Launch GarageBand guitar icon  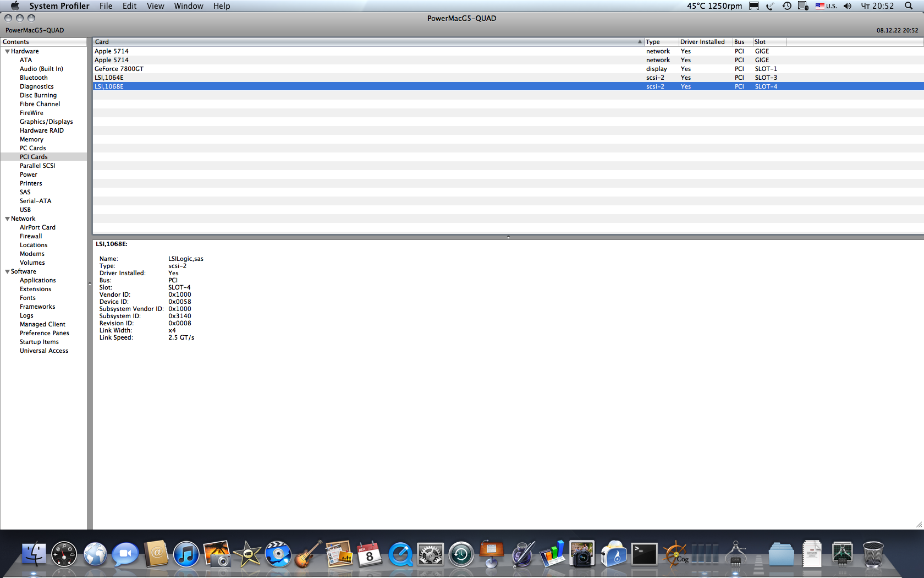[308, 554]
